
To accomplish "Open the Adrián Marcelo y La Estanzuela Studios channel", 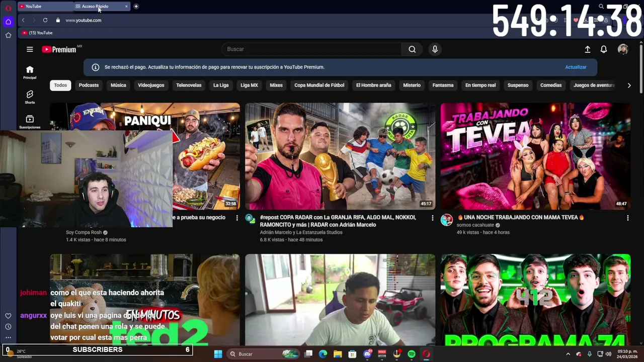I will tap(301, 232).
